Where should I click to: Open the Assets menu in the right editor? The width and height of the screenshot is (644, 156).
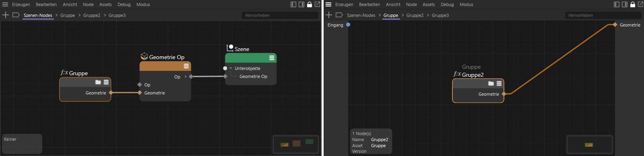429,4
